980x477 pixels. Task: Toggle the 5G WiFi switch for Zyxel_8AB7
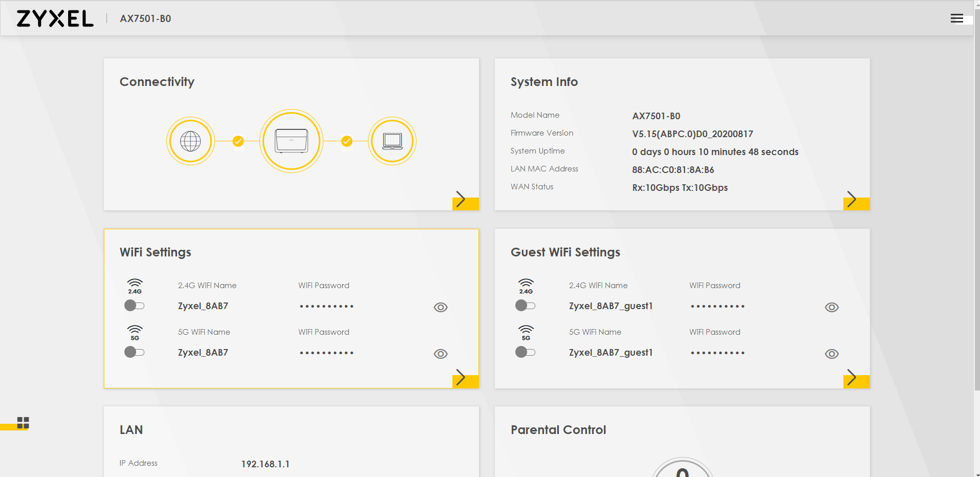[135, 352]
